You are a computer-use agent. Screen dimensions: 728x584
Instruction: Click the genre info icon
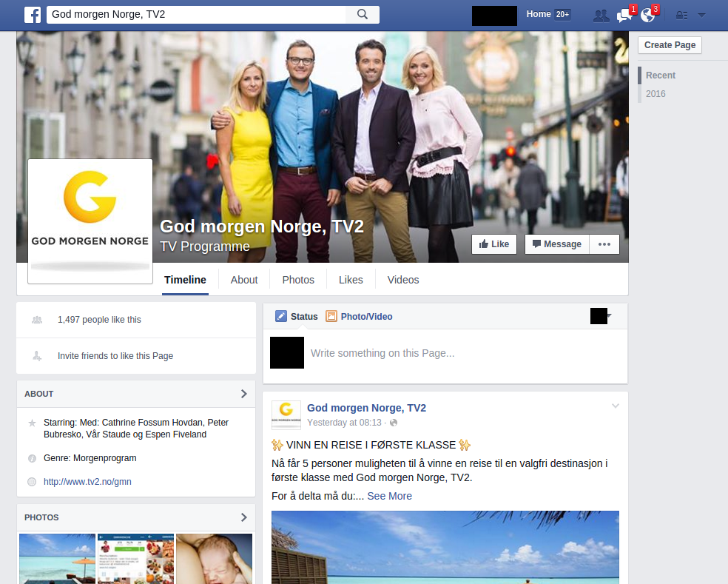point(32,459)
